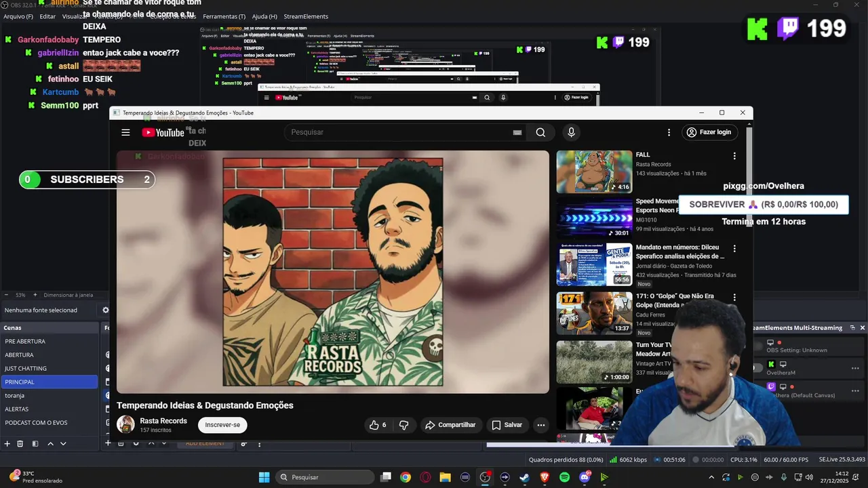Click Fazer login button on YouTube
Viewport: 868px width, 488px height.
click(x=709, y=132)
